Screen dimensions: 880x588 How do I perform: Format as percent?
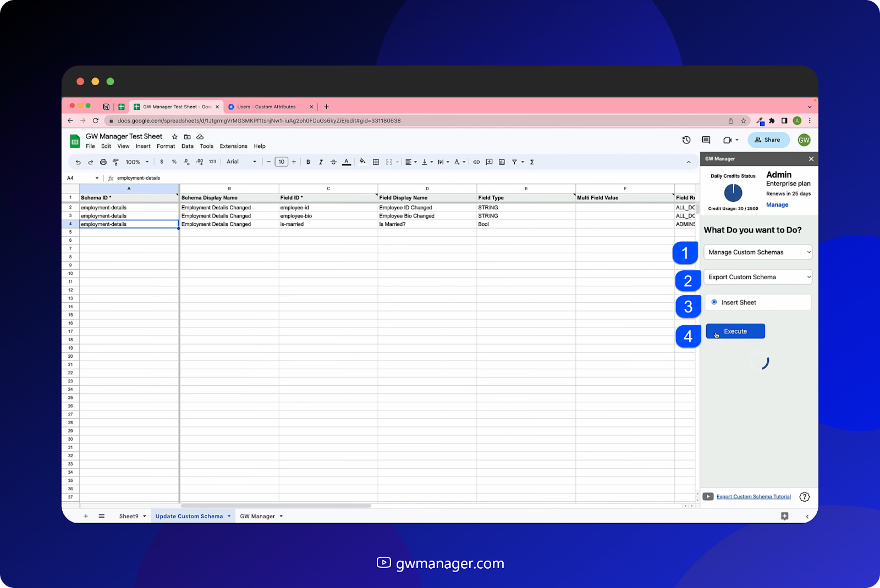coord(174,162)
